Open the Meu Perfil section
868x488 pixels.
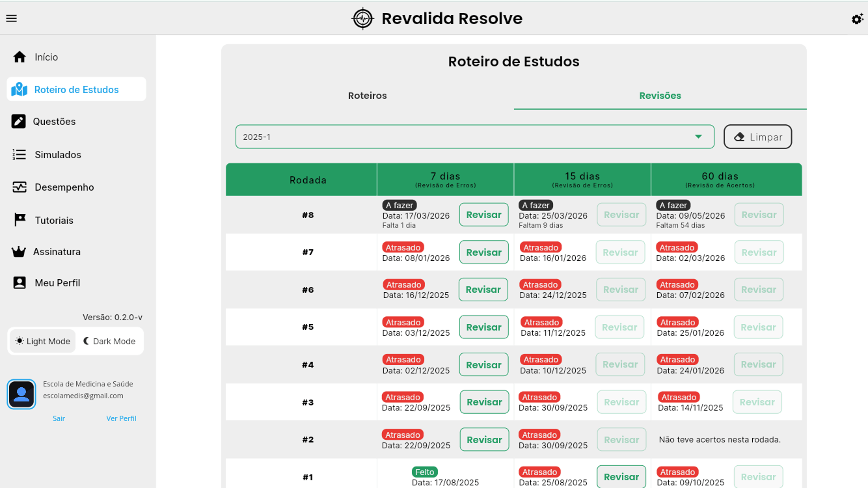pos(58,282)
